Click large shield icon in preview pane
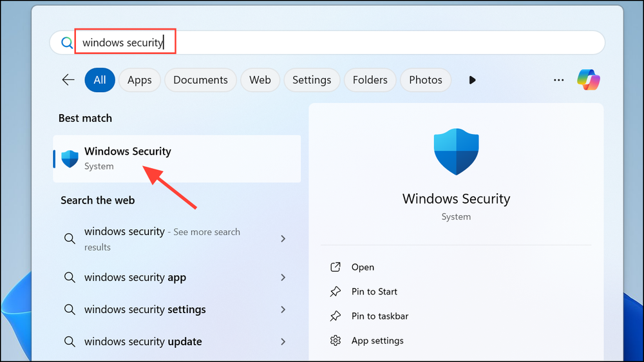The width and height of the screenshot is (644, 362). tap(457, 151)
